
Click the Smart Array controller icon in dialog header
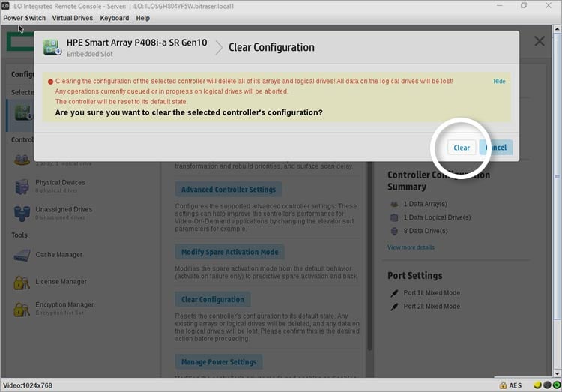[52, 47]
